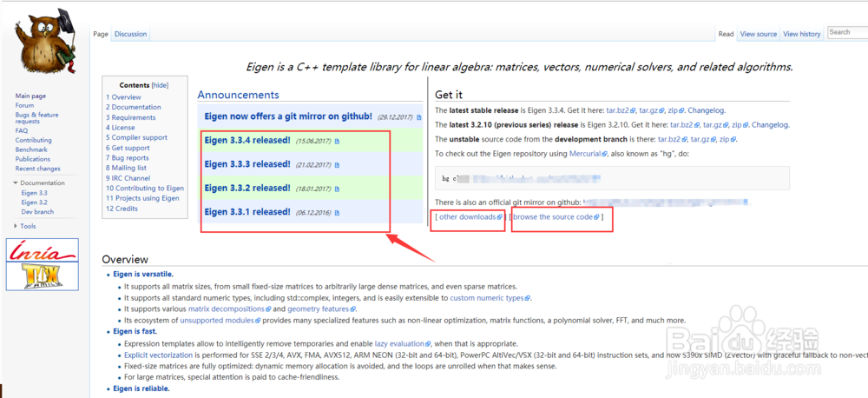Image resolution: width=868 pixels, height=398 pixels.
Task: Jump to 8 Mailing list in contents
Action: [126, 168]
